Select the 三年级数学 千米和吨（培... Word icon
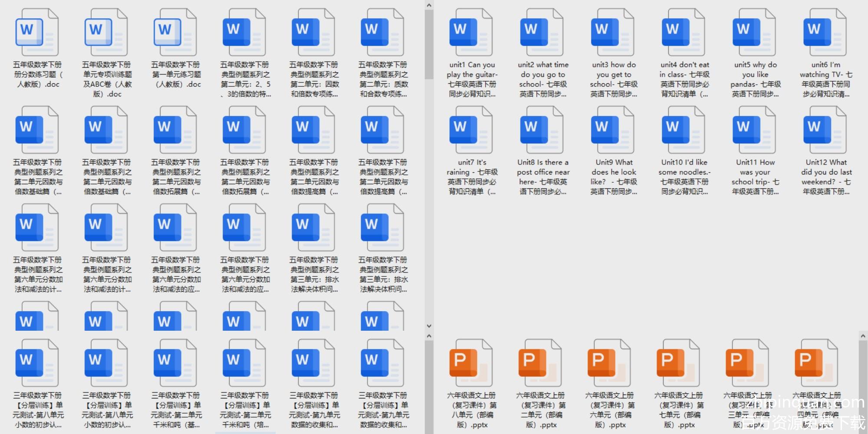 [x=244, y=363]
